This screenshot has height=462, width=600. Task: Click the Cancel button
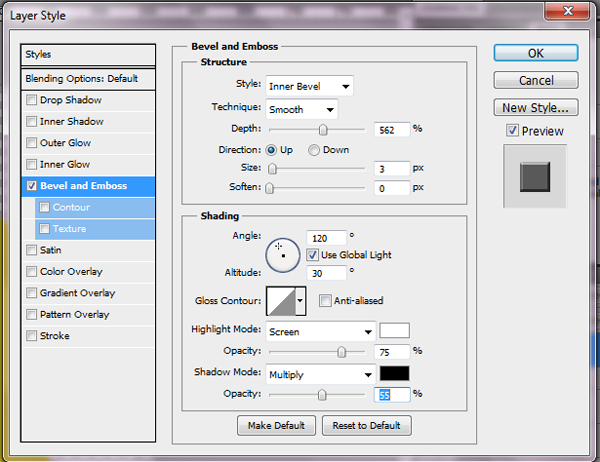pos(536,80)
